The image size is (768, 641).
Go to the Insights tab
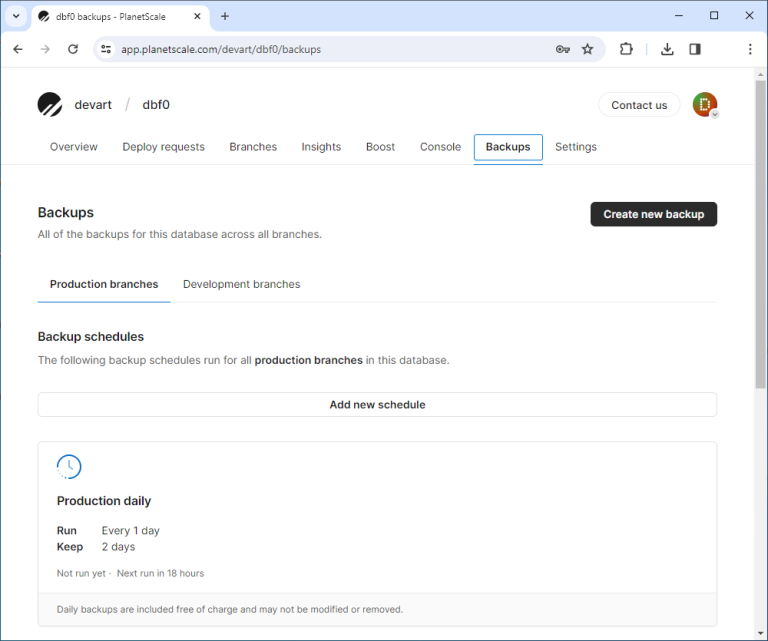pyautogui.click(x=321, y=147)
